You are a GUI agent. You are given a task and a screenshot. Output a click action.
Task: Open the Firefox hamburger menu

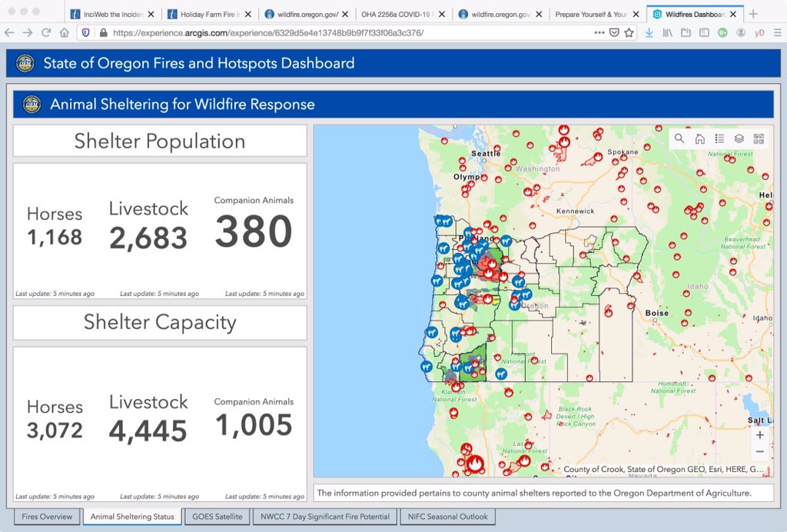(x=778, y=32)
